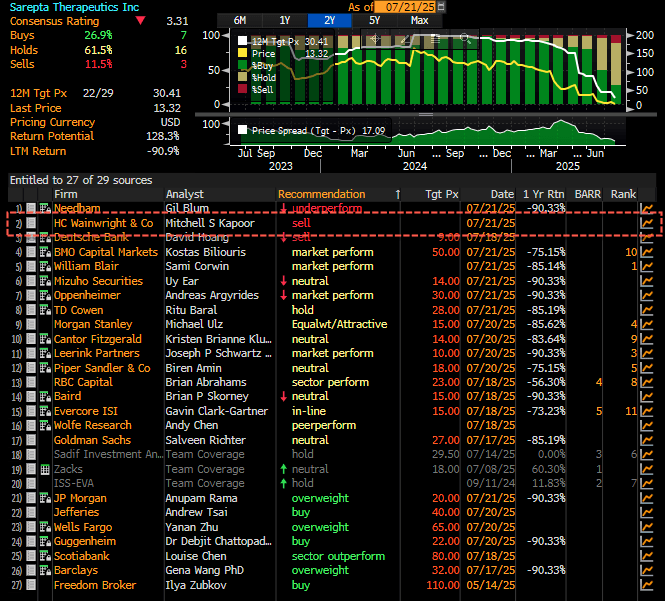Open the report icon next to BMO Capital Markets

click(x=46, y=253)
